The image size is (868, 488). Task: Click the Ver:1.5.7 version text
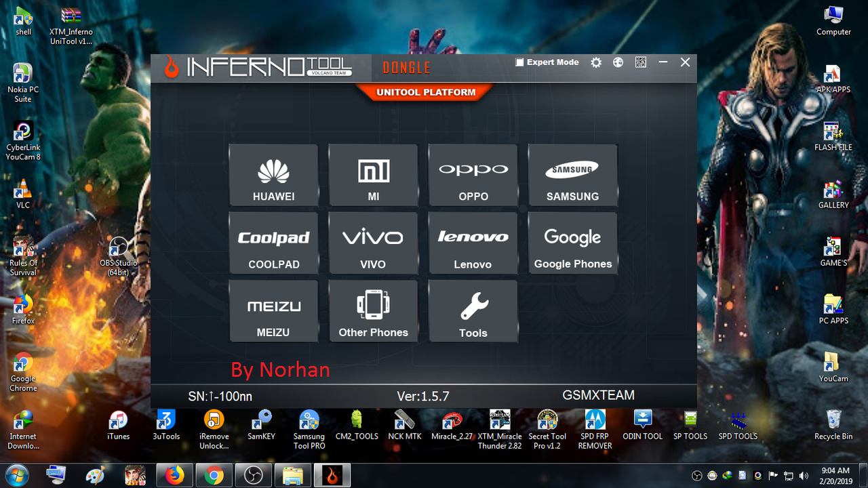pyautogui.click(x=423, y=396)
